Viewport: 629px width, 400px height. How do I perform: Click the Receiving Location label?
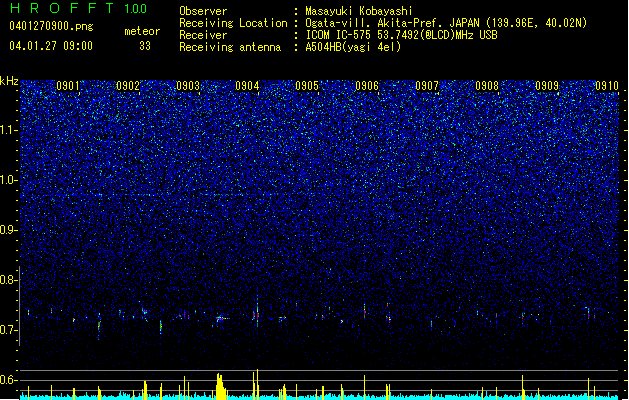pyautogui.click(x=233, y=23)
